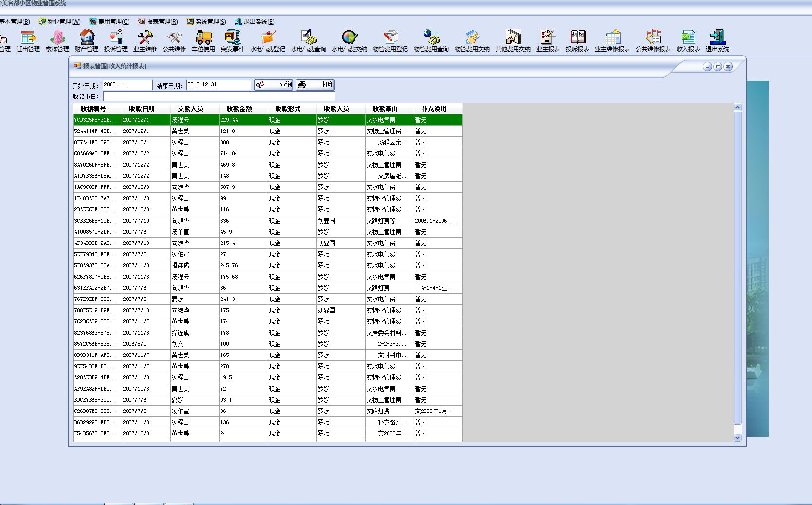Click the 打印 print button

coord(315,85)
